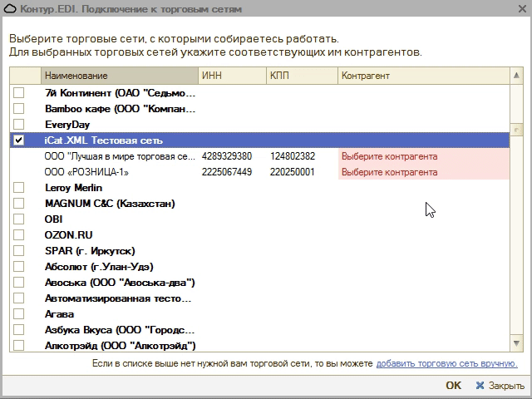Click the ИНН column header
This screenshot has height=399, width=532.
233,76
